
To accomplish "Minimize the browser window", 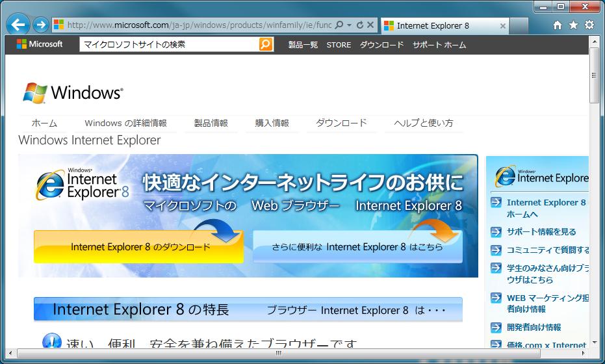I will [x=544, y=6].
